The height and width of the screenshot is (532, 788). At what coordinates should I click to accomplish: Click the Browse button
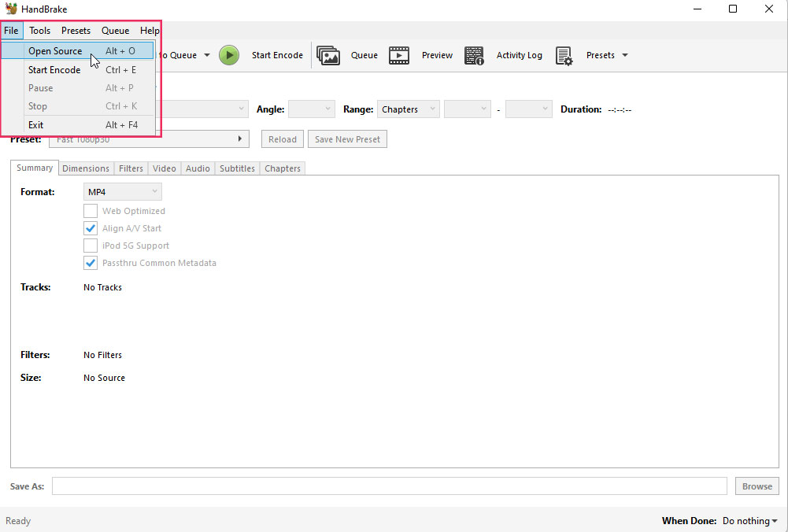click(x=757, y=486)
